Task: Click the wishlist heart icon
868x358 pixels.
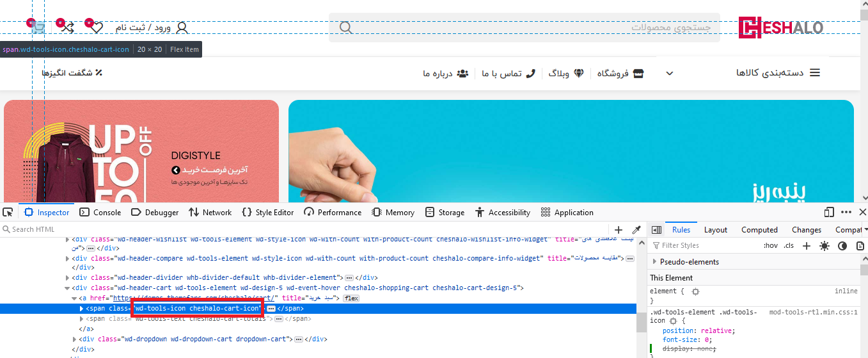Action: coord(97,28)
